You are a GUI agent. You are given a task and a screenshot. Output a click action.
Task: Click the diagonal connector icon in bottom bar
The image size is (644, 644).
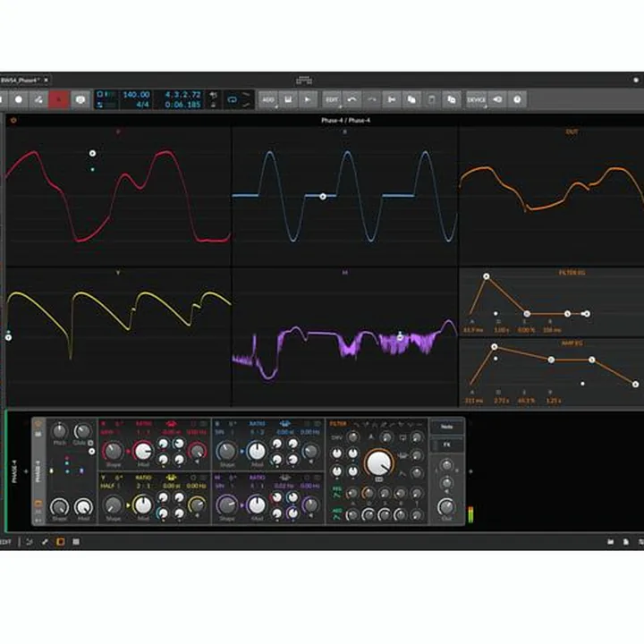tap(45, 542)
